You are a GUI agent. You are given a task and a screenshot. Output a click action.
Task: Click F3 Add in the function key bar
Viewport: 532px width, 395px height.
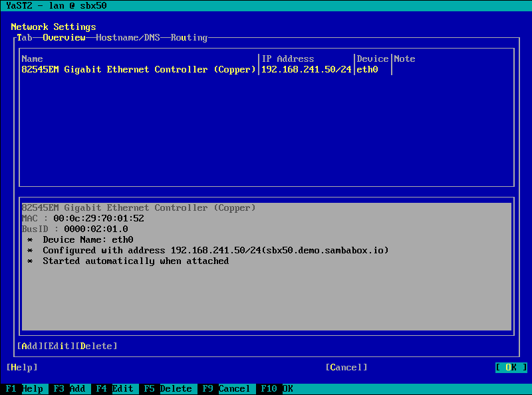[x=69, y=389]
